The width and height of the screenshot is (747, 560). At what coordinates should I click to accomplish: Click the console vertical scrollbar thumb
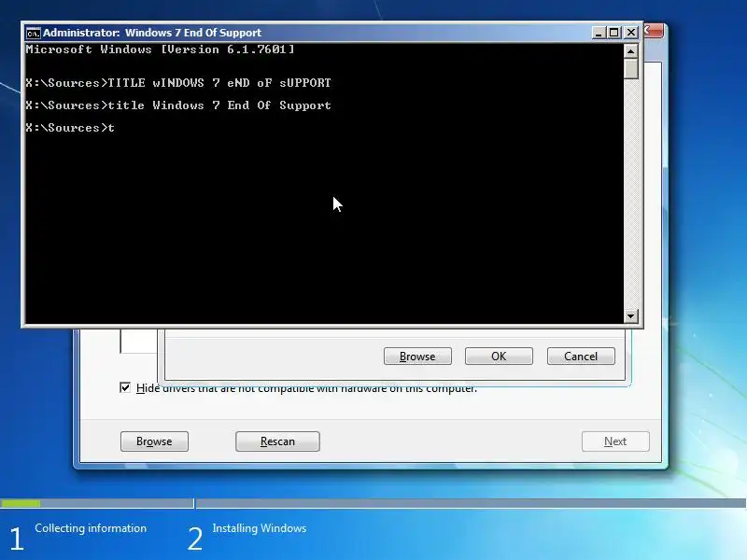tap(631, 68)
